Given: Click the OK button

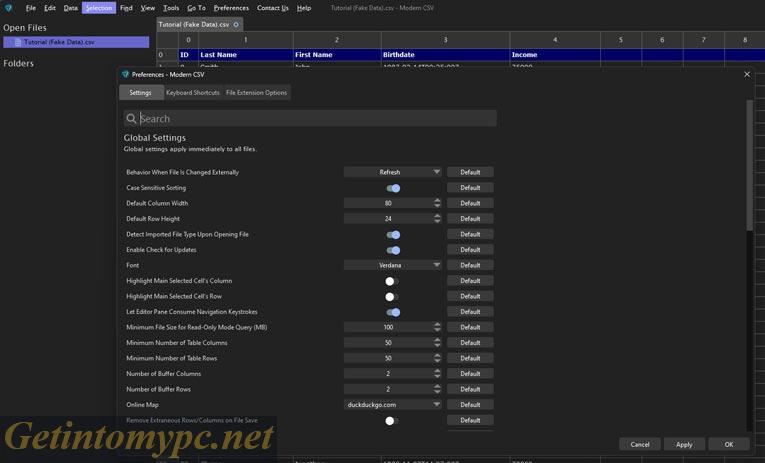Looking at the screenshot, I should (728, 444).
